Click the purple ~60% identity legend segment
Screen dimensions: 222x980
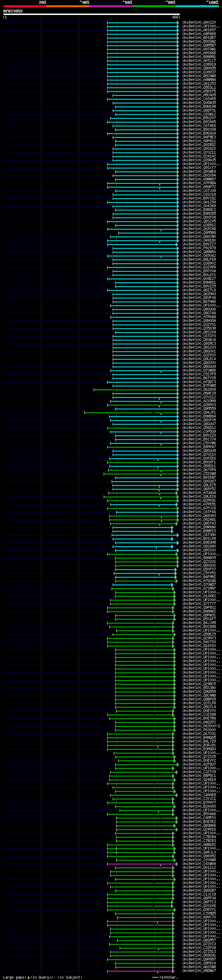111,6
